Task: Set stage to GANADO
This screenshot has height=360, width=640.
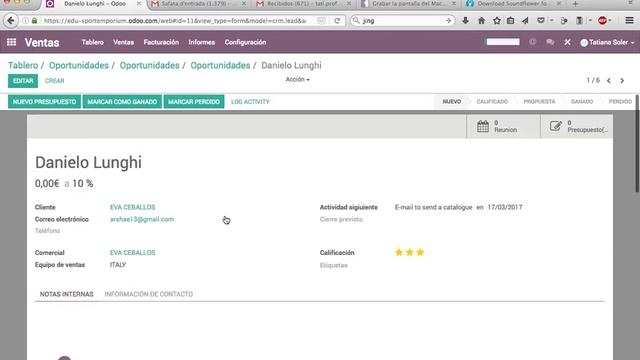Action: [x=582, y=102]
